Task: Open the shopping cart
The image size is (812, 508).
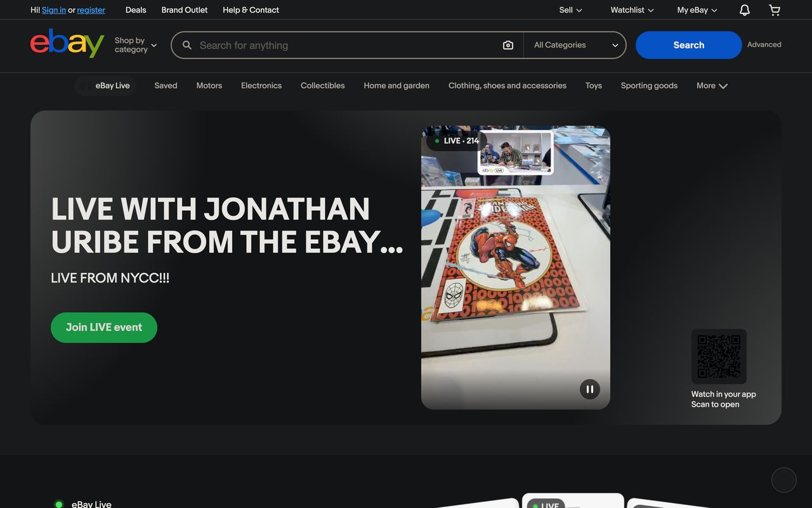Action: [775, 10]
